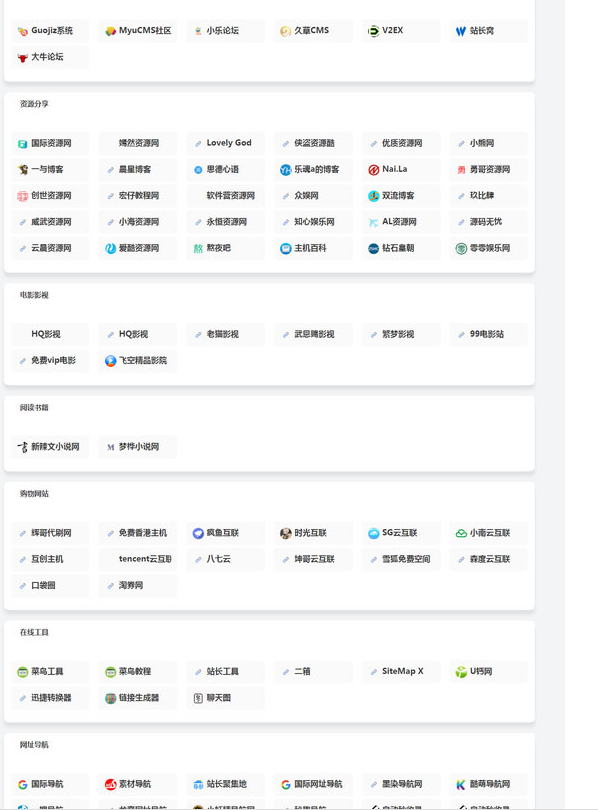The height and width of the screenshot is (810, 598).
Task: Open the 小海资源网 link
Action: tap(139, 222)
